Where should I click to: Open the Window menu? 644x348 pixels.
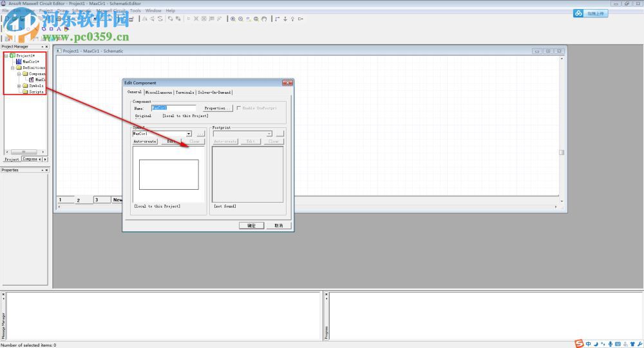pyautogui.click(x=153, y=11)
